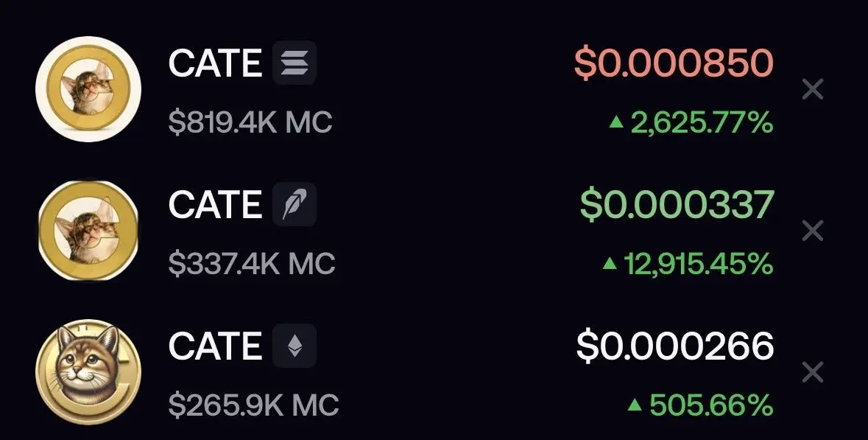This screenshot has height=440, width=868.
Task: Click the 2,625.77% gain indicator
Action: pyautogui.click(x=691, y=122)
